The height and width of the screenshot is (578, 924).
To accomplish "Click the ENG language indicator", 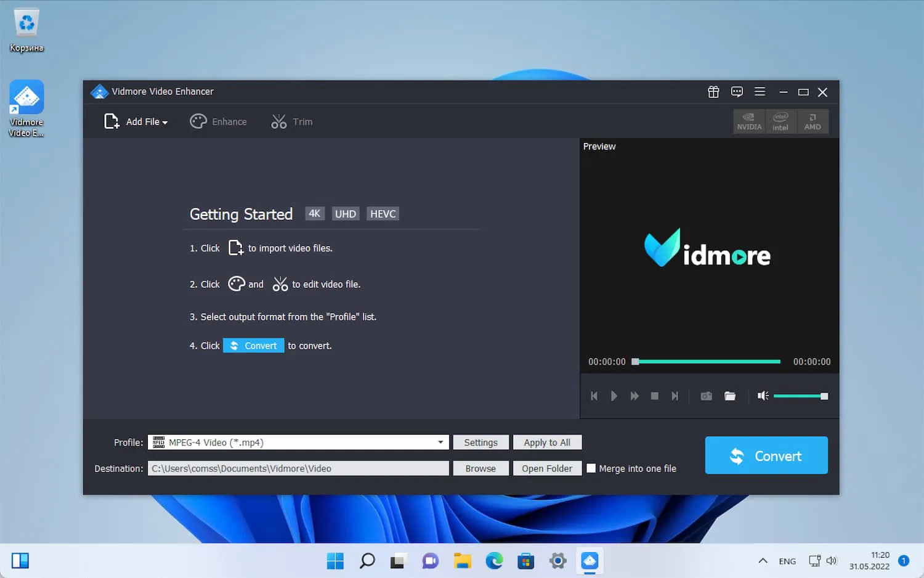I will [787, 561].
